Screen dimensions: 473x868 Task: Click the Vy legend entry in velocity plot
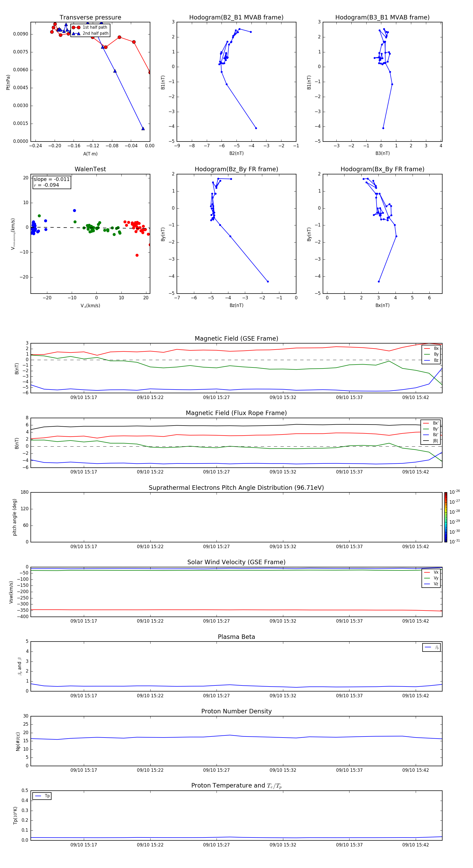[x=431, y=578]
